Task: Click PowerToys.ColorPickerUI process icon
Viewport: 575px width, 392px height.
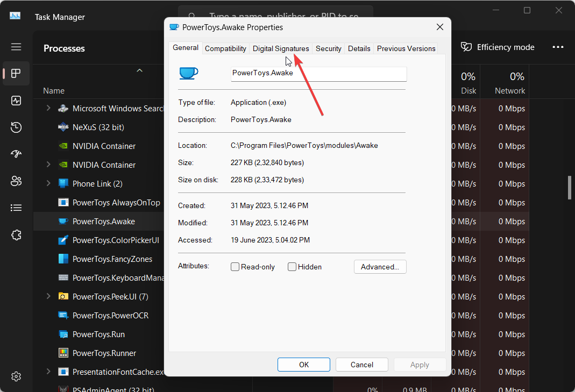Action: click(63, 240)
